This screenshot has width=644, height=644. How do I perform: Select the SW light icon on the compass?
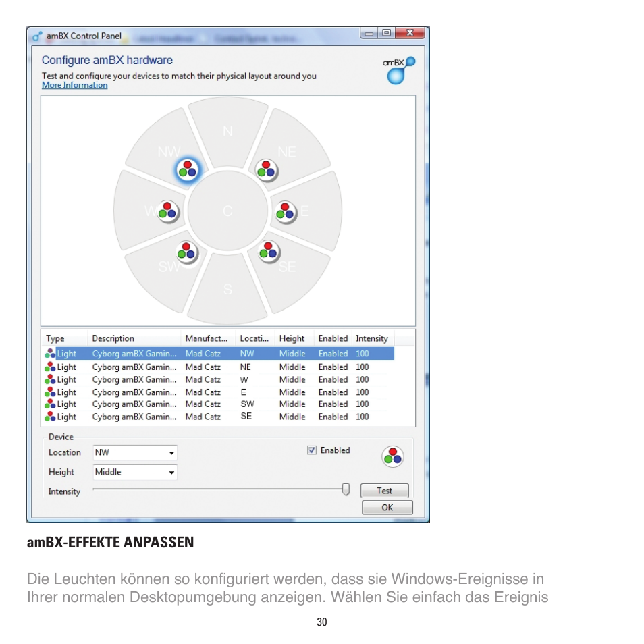click(187, 252)
